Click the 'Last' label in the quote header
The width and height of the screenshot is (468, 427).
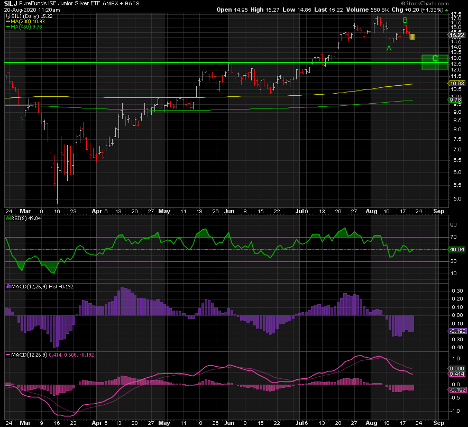[321, 10]
